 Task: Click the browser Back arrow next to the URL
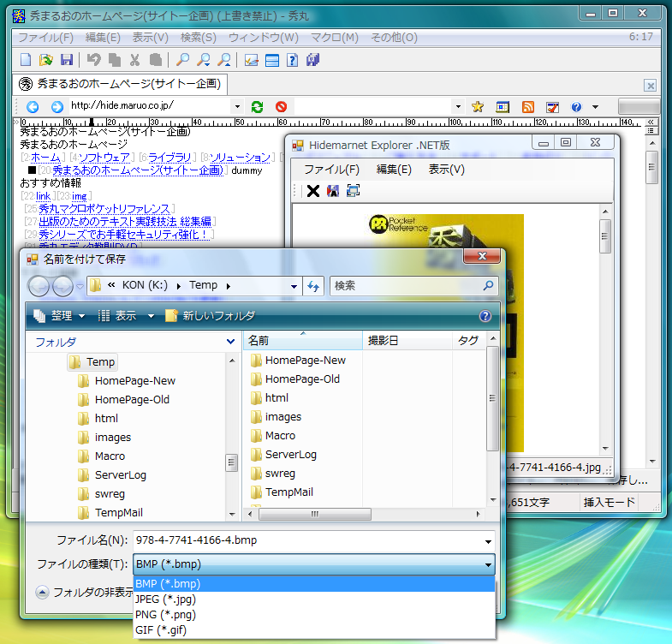(x=33, y=106)
